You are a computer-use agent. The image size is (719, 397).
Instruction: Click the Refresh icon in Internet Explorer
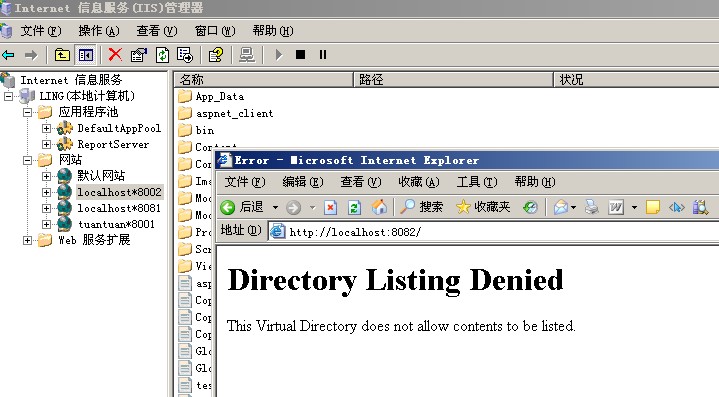(x=354, y=208)
